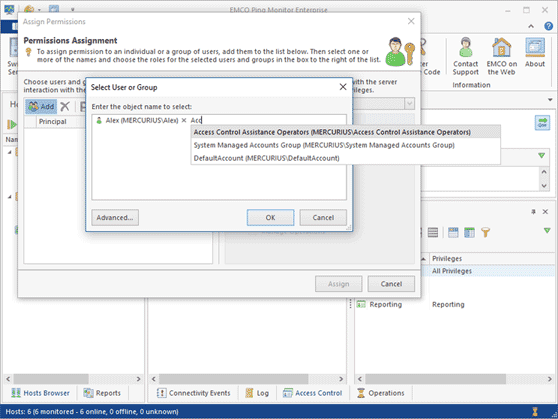558x419 pixels.
Task: Choose DefaultAccount (MERCURIUS\DefaultAccount) suggestion
Action: pos(346,158)
